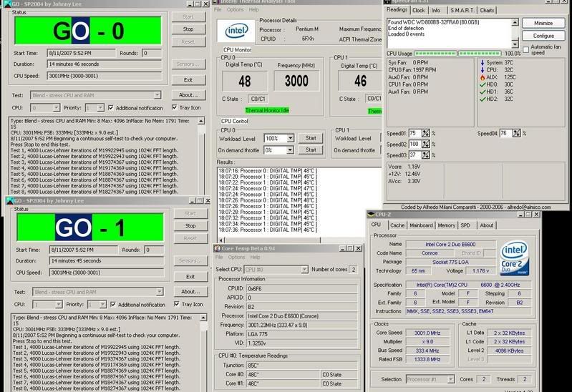This screenshot has height=392, width=572.
Task: Switch to the Mainboard tab in CPU-Z
Action: coord(421,225)
